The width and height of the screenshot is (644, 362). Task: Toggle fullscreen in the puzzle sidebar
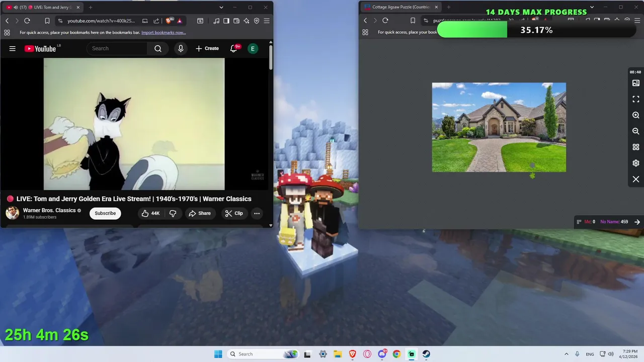636,99
